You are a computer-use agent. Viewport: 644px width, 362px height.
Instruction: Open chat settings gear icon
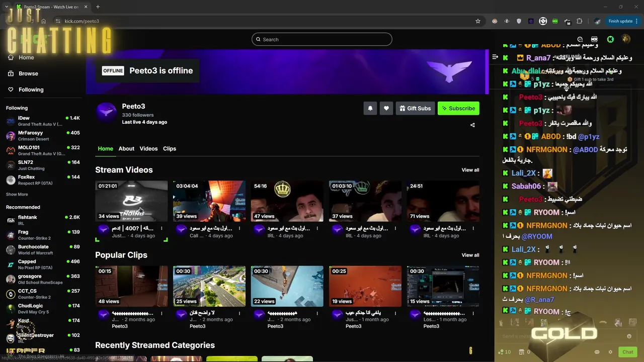coord(610,352)
